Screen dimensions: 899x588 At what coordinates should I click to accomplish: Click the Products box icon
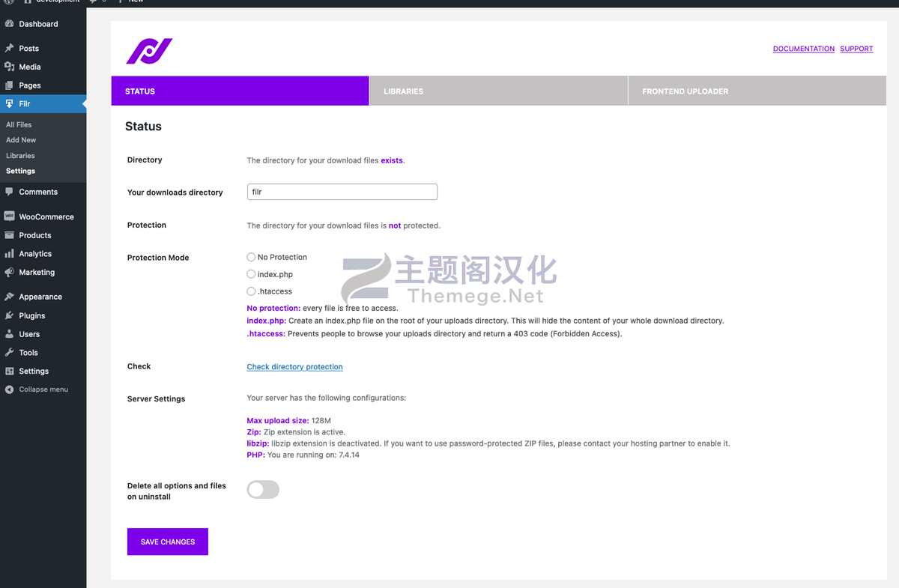(x=9, y=235)
